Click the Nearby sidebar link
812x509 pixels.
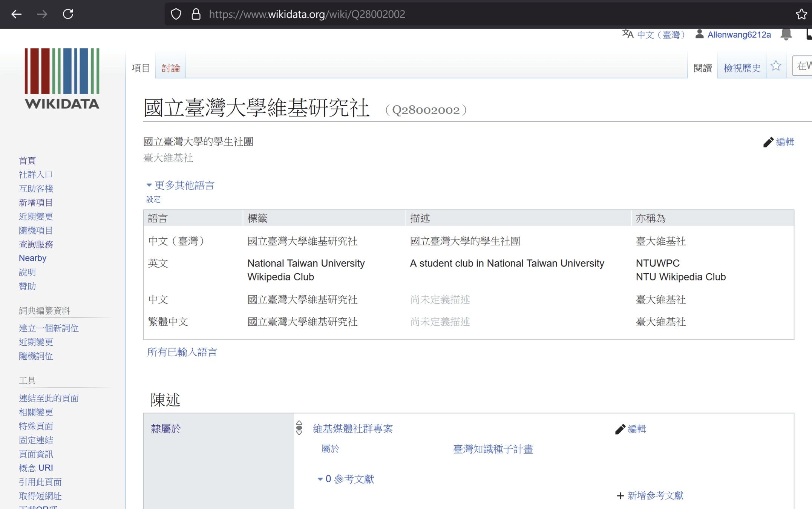32,258
